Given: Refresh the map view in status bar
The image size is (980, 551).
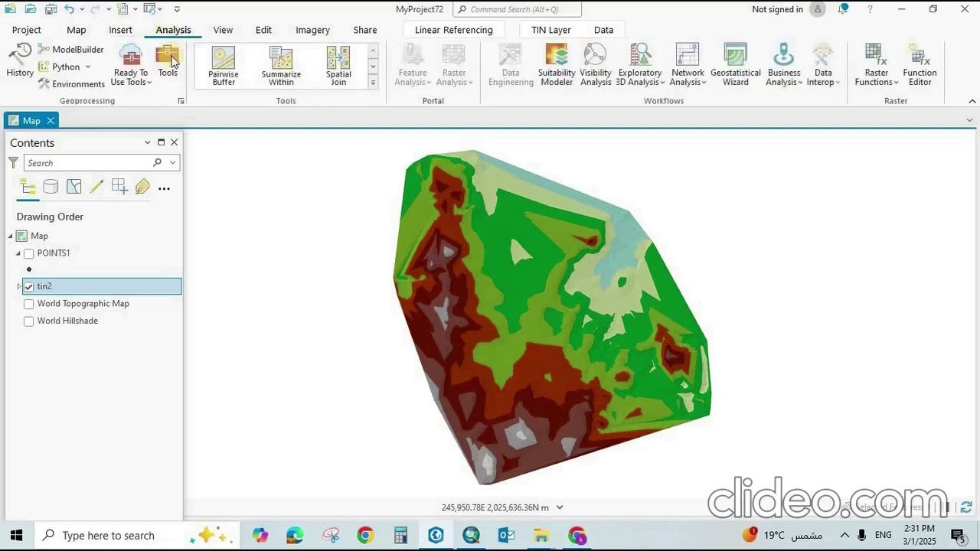Looking at the screenshot, I should [966, 507].
